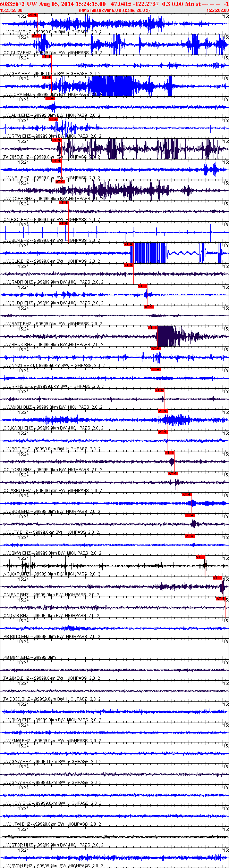Select the red pick flag on CC.ASBU trace

(173, 474)
